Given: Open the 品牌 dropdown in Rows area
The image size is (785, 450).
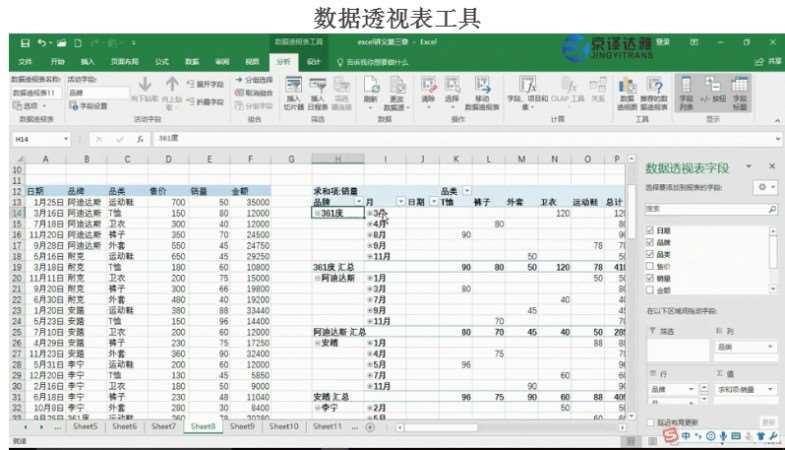Looking at the screenshot, I should (x=690, y=389).
